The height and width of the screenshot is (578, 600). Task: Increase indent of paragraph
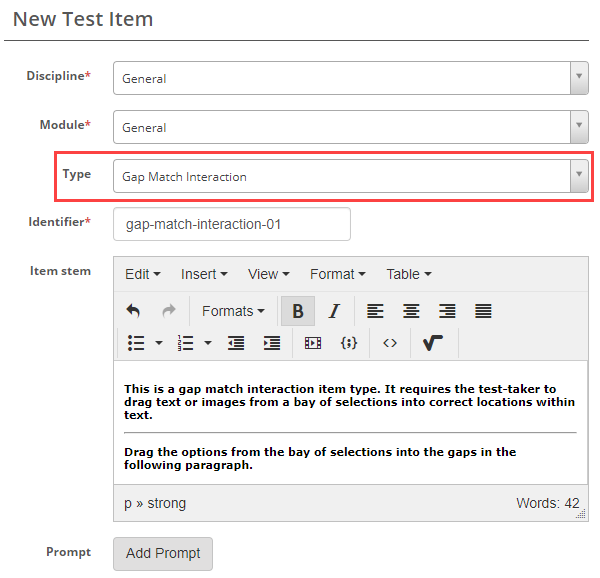[x=271, y=343]
